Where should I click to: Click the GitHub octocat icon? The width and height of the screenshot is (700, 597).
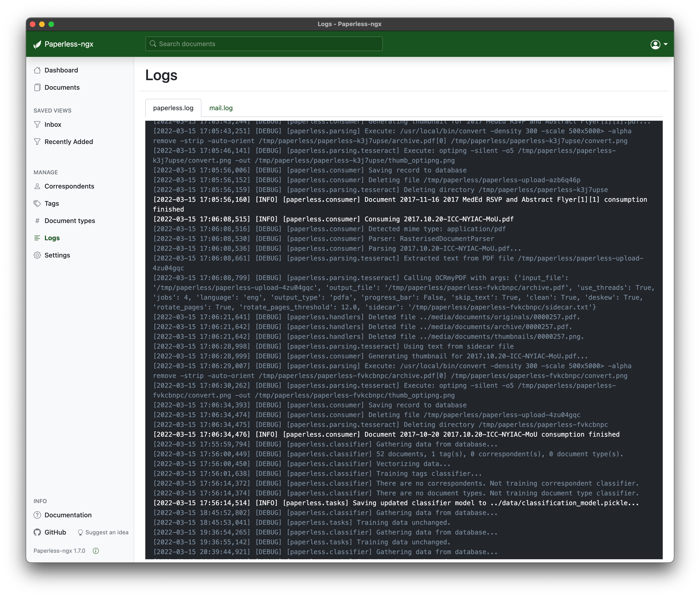coord(37,532)
